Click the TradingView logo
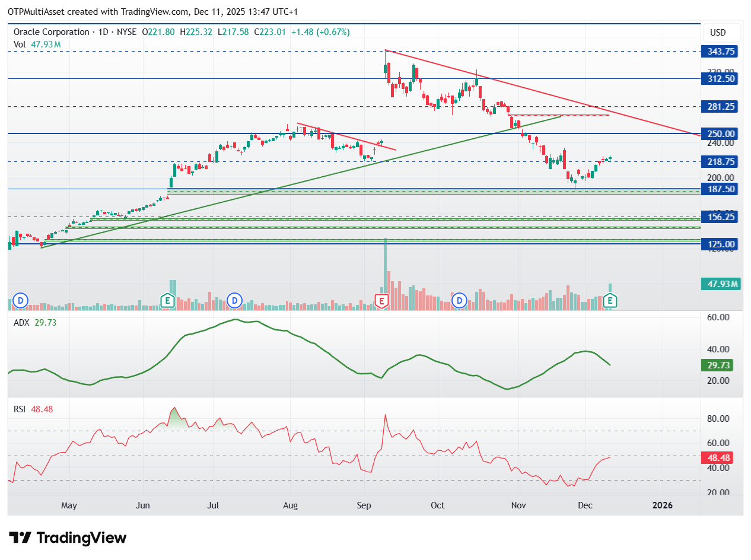 [69, 538]
